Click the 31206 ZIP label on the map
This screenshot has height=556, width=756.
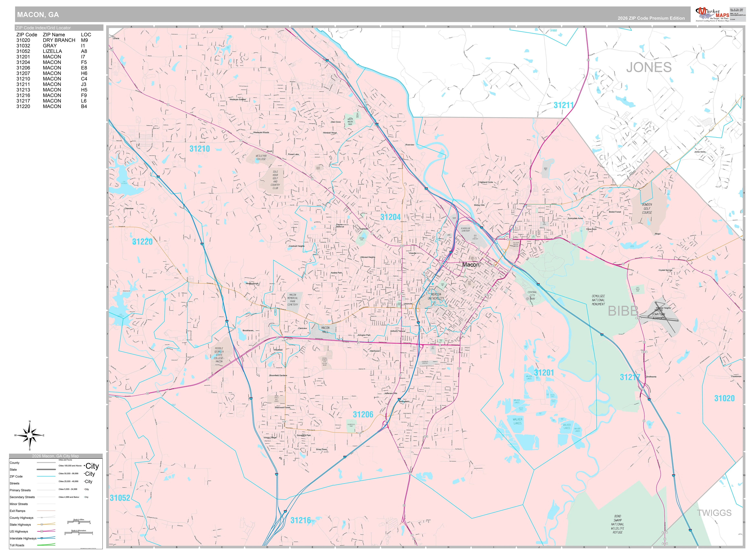coord(363,415)
